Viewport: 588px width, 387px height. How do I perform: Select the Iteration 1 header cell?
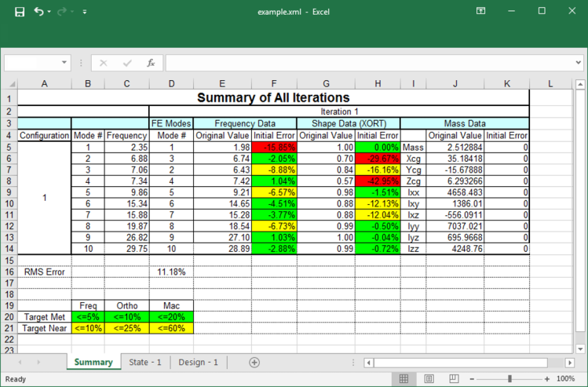coord(339,111)
